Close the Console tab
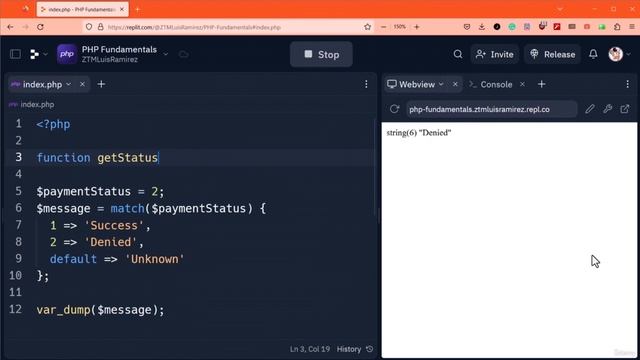 click(x=522, y=84)
